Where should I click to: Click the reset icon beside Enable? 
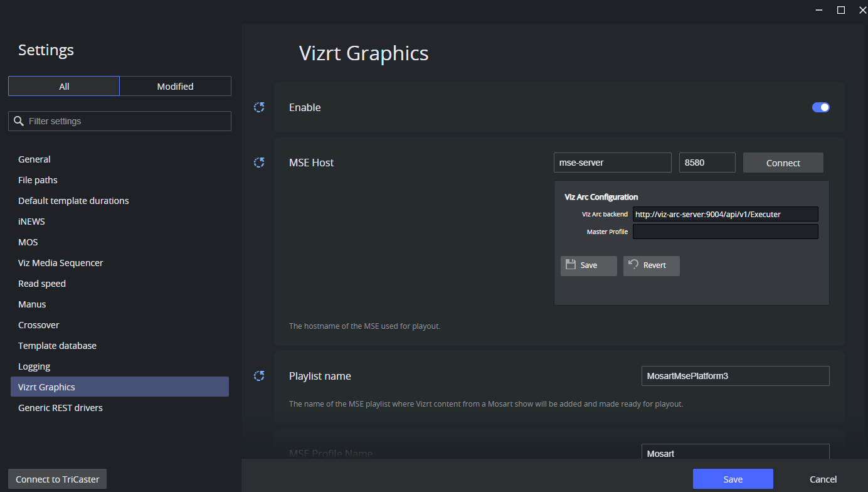[x=259, y=107]
